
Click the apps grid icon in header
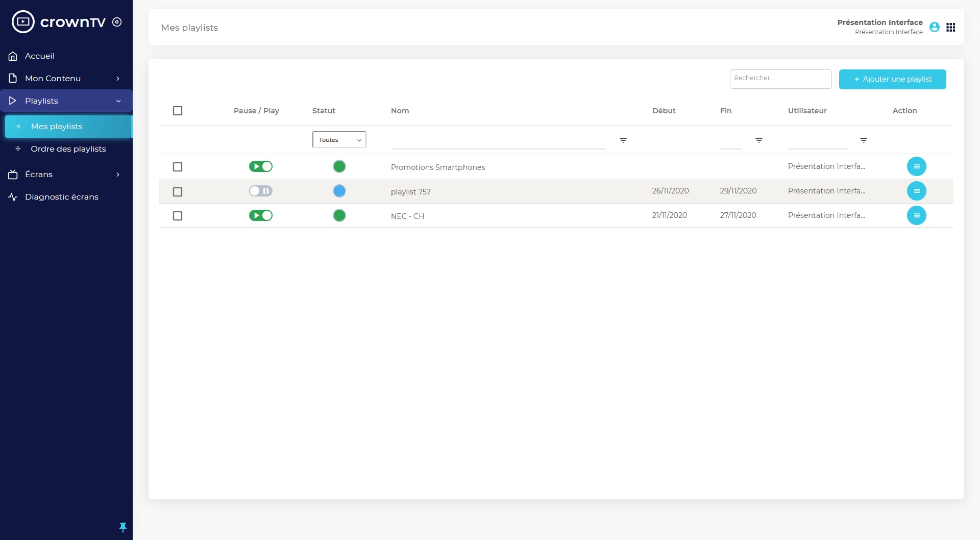[x=950, y=28]
